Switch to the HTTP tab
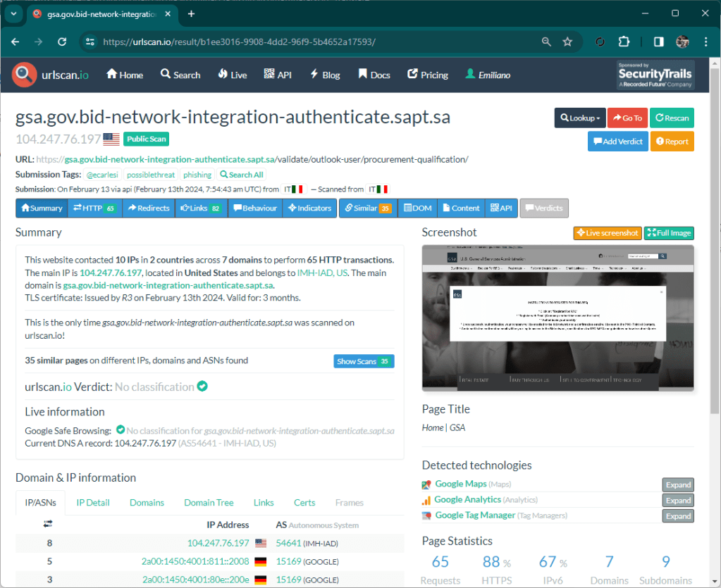This screenshot has height=588, width=721. 94,208
